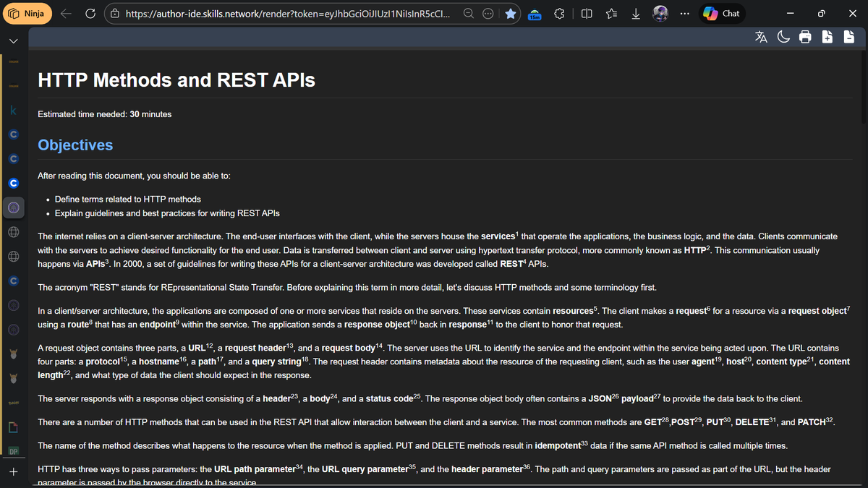Click the file with plus sign icon
This screenshot has height=488, width=868.
click(x=827, y=37)
